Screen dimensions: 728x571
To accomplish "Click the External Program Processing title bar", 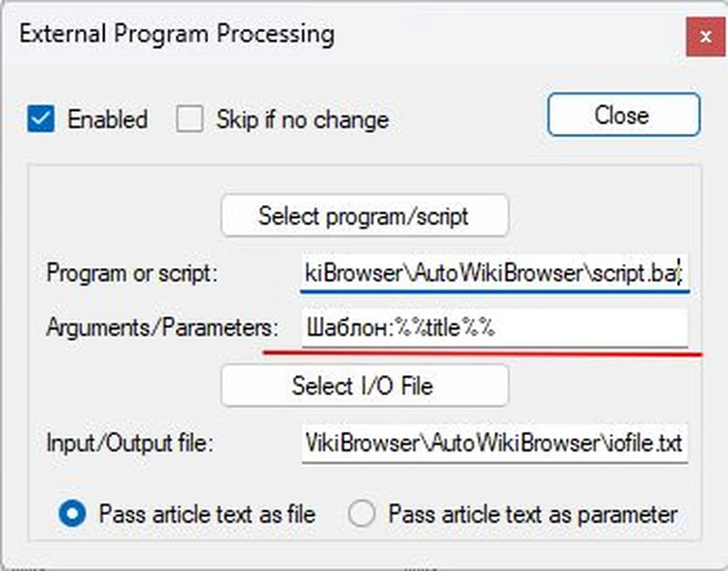I will pyautogui.click(x=289, y=35).
